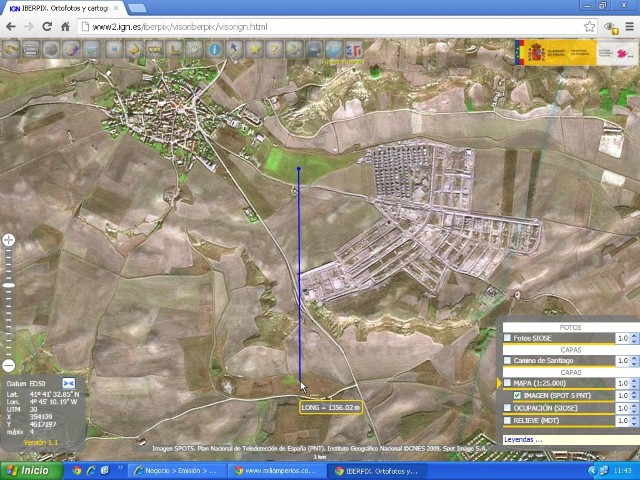Zoom in with the plus icon

point(9,240)
